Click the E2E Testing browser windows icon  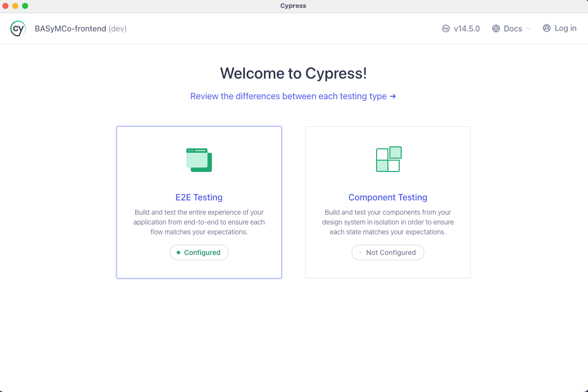[199, 160]
